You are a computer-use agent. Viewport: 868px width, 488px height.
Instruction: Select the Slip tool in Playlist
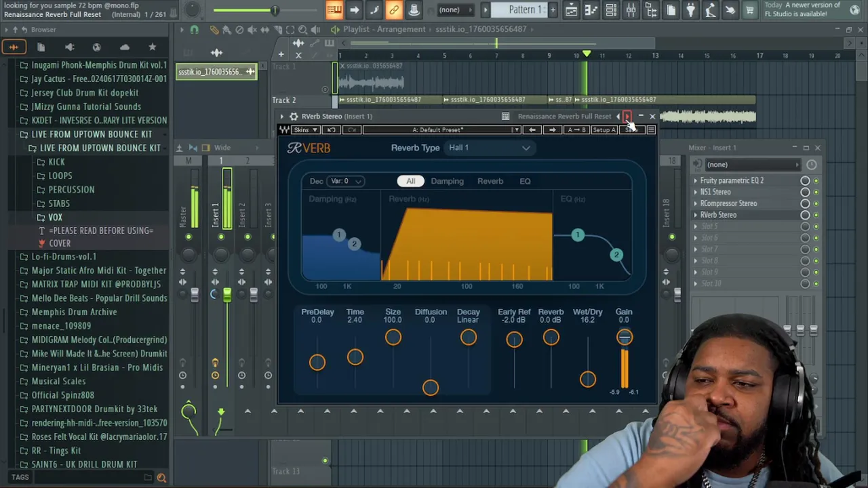(x=264, y=30)
